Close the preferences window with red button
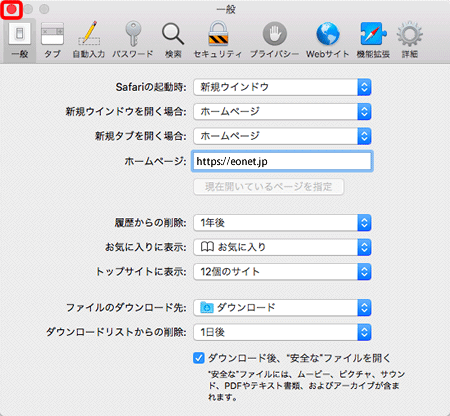Viewport: 450px width, 416px height. [12, 9]
